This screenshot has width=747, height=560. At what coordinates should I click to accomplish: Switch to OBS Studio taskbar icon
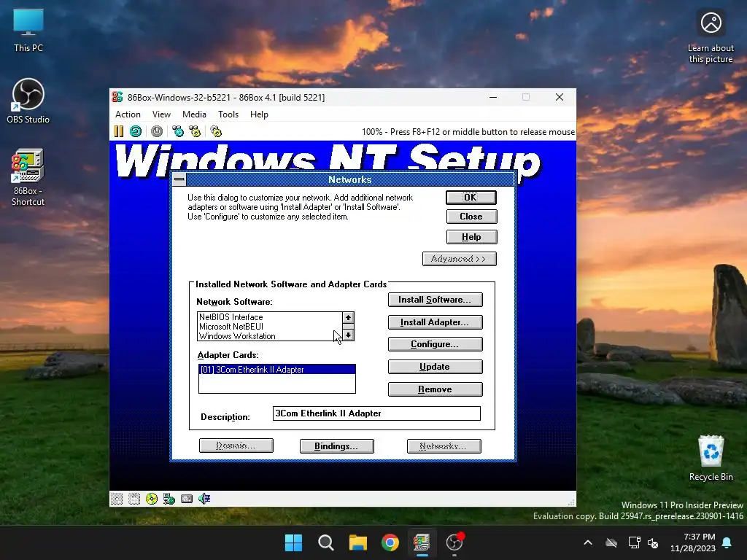pos(454,542)
